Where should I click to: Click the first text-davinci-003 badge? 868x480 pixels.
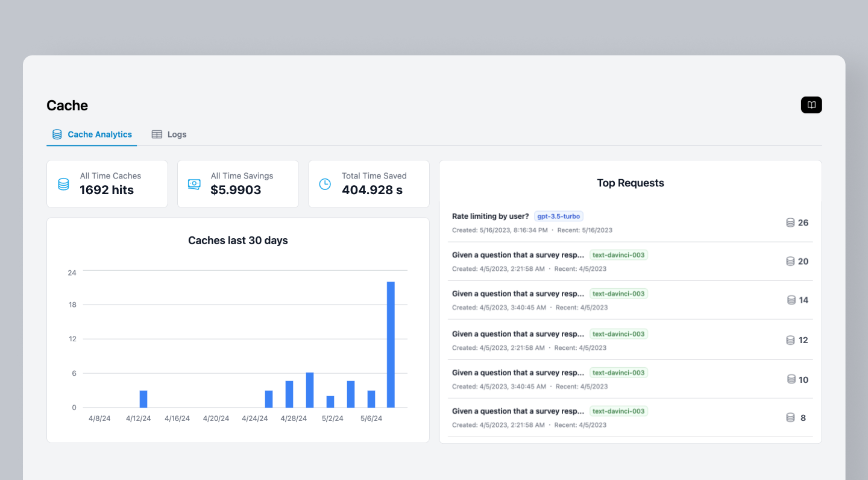point(618,254)
